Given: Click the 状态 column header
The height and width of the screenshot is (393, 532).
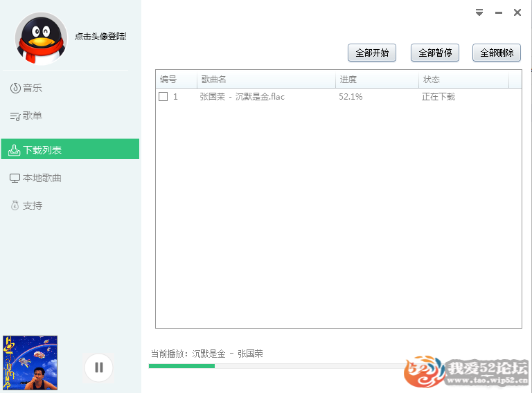Looking at the screenshot, I should click(x=464, y=80).
